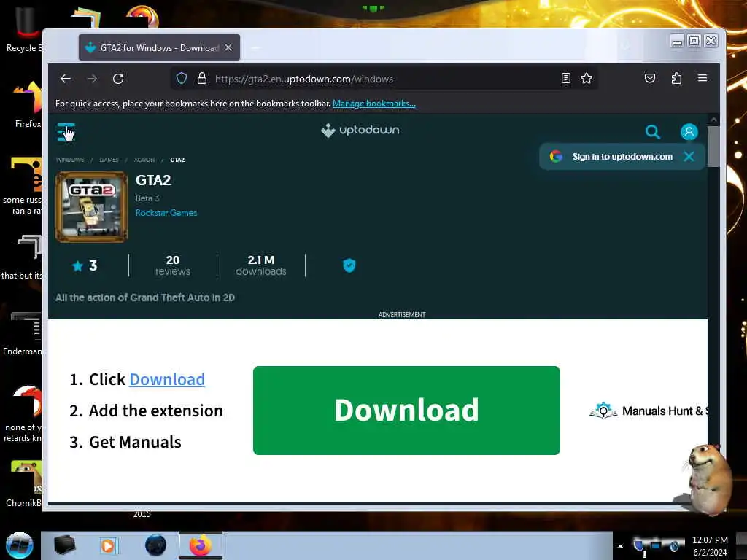747x560 pixels.
Task: Click the Firefox taskbar button
Action: pyautogui.click(x=201, y=545)
